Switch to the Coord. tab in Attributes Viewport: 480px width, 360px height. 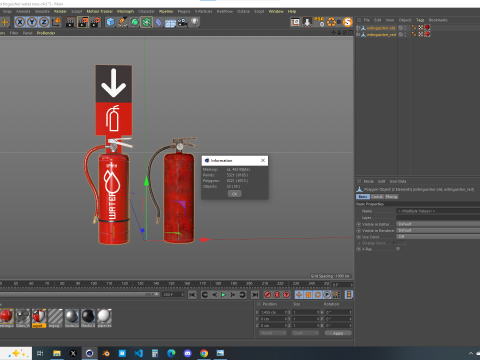click(377, 197)
